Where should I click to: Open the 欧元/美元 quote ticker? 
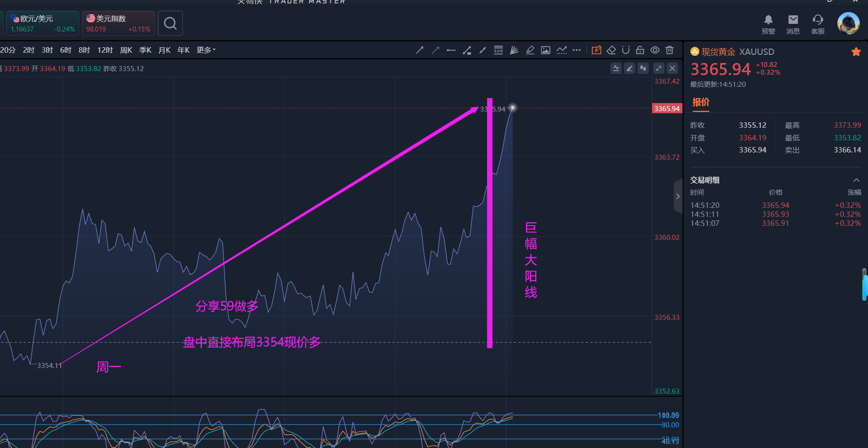pyautogui.click(x=43, y=23)
